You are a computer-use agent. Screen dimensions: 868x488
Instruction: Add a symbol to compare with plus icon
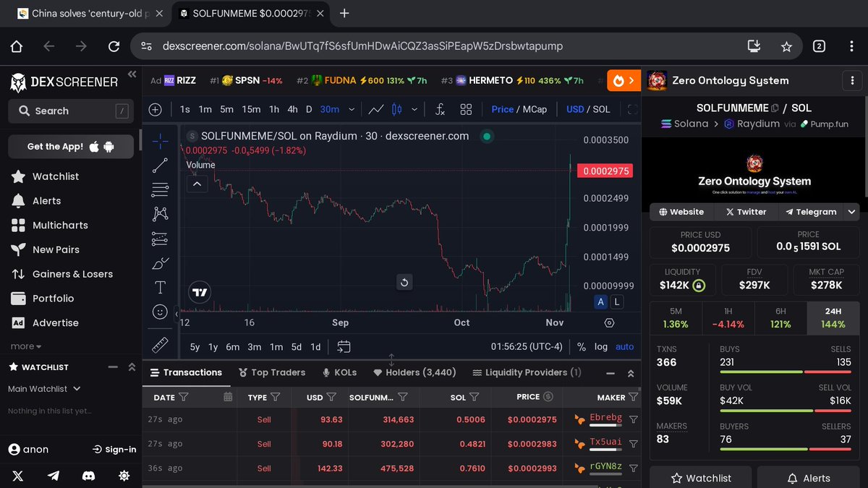click(x=155, y=109)
